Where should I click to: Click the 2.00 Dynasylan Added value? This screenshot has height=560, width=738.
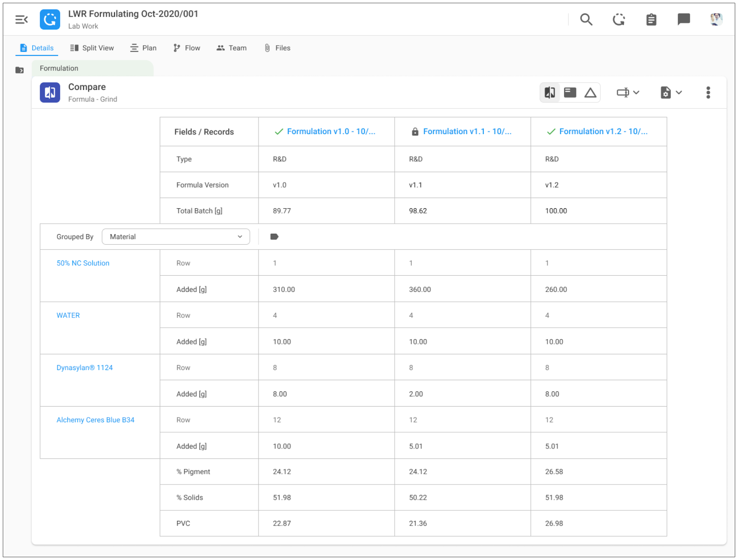(x=416, y=394)
